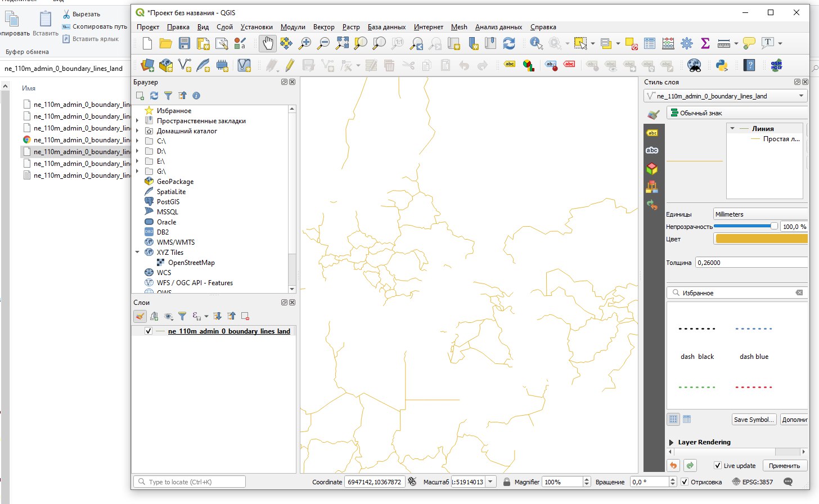
Task: Open the help book icon
Action: point(749,65)
